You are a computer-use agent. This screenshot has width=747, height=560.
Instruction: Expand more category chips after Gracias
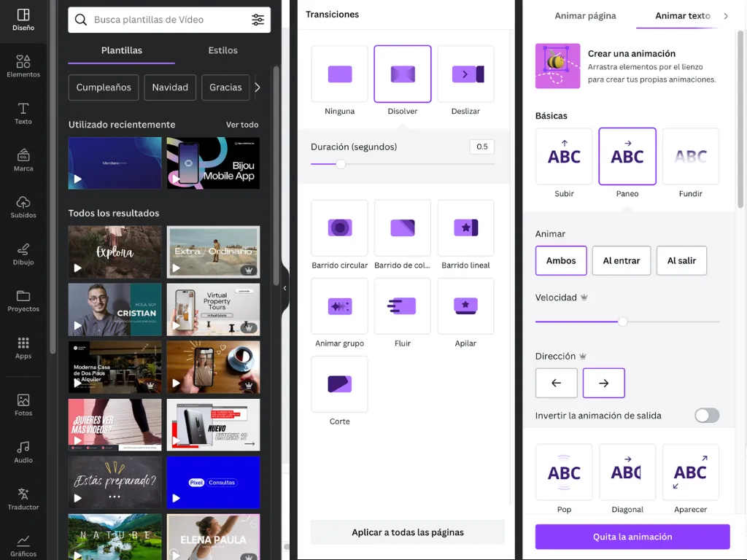click(x=258, y=87)
